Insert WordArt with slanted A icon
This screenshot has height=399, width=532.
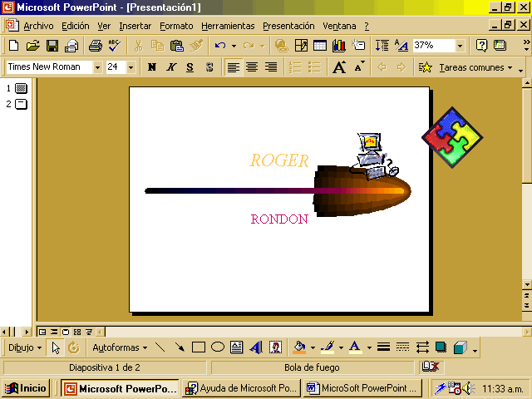(x=256, y=347)
